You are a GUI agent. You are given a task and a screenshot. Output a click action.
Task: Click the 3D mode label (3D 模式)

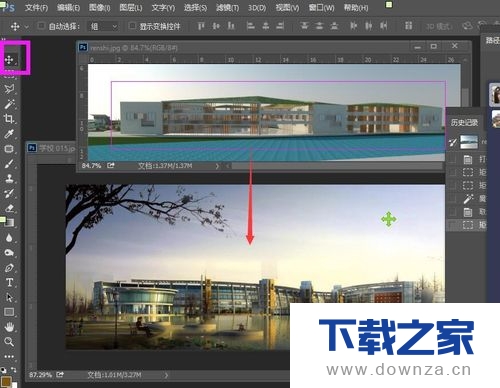(438, 26)
